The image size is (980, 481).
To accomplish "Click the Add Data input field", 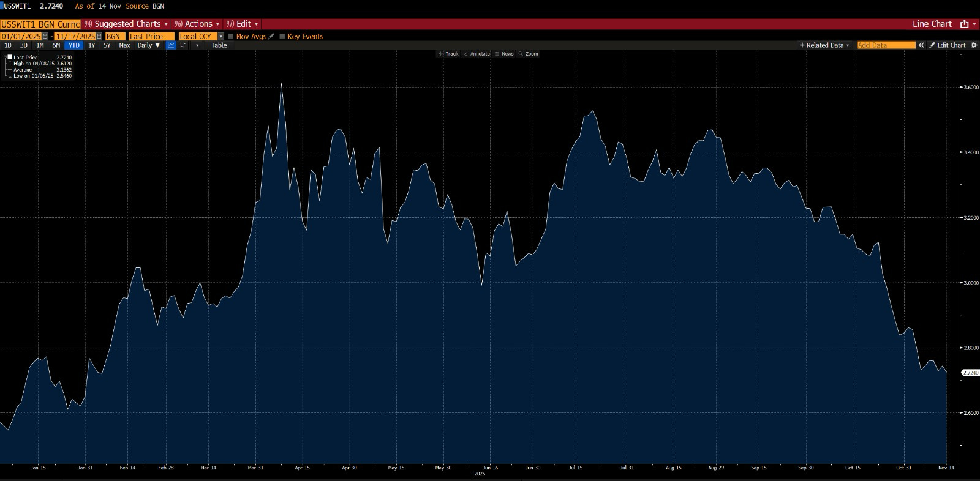I will tap(886, 45).
